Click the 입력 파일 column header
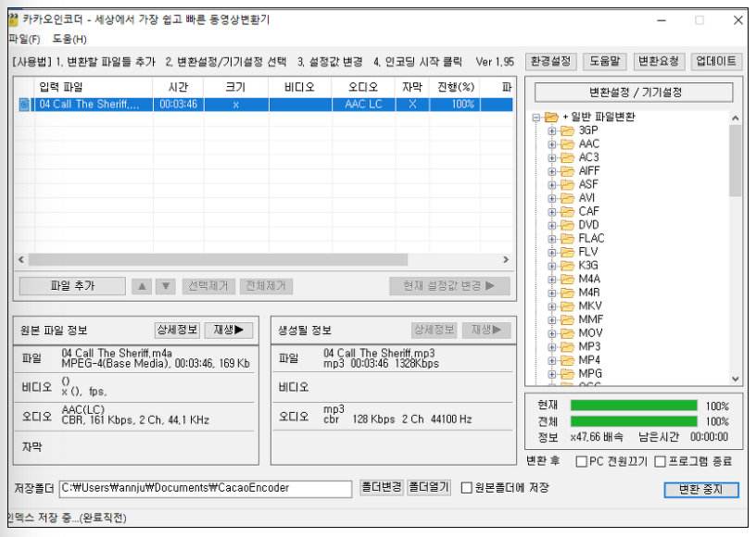This screenshot has width=756, height=537. coord(94,87)
